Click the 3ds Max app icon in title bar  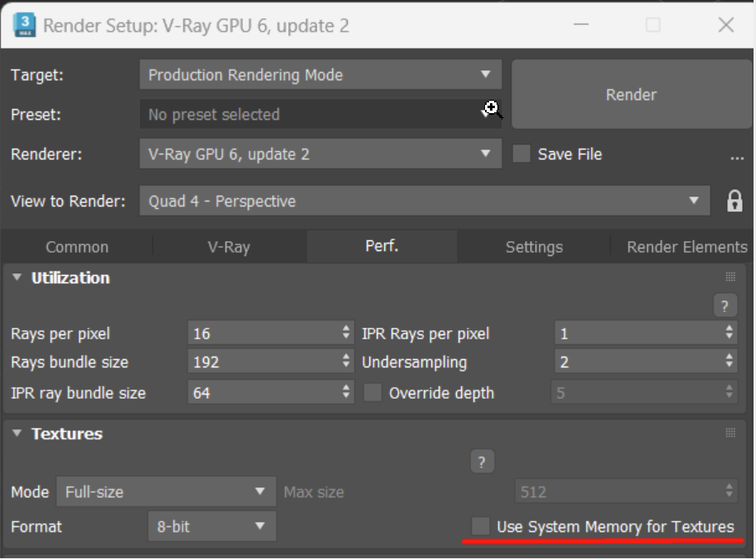tap(24, 26)
